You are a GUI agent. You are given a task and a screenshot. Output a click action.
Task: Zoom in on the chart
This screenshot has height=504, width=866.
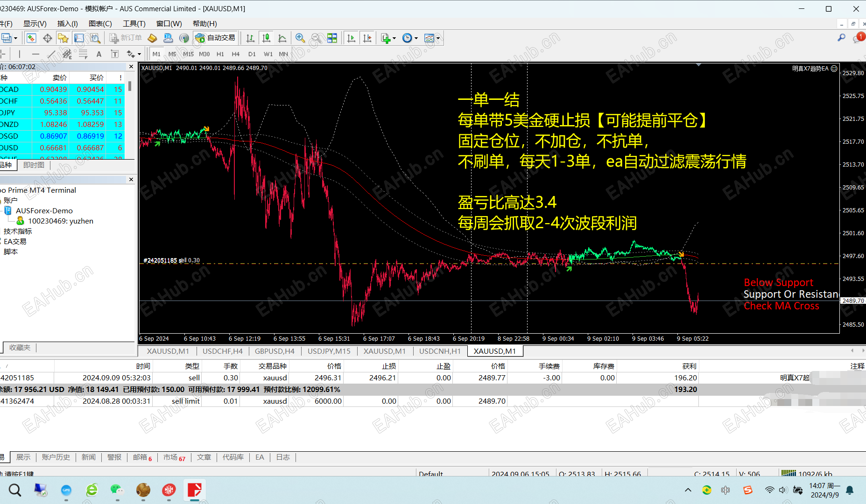[x=300, y=38]
